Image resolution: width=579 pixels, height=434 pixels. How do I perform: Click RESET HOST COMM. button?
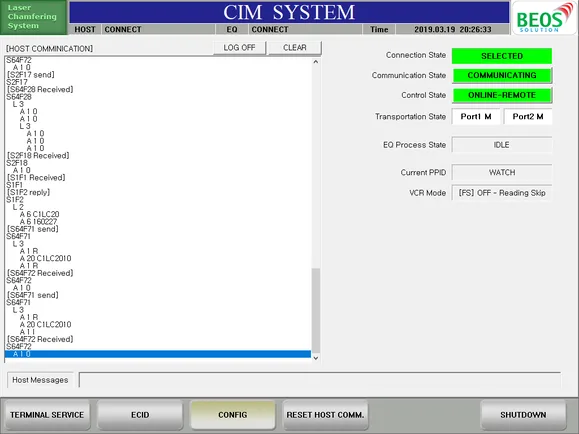325,415
